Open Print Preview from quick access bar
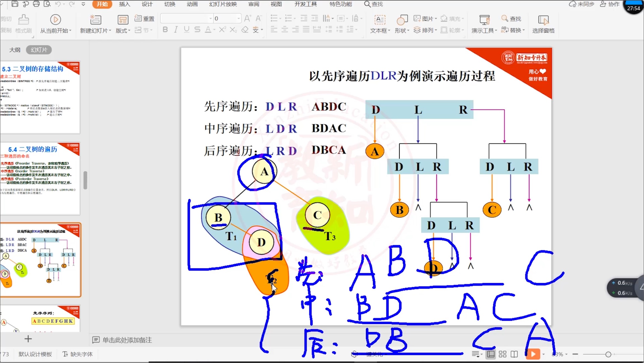The image size is (644, 363). point(47,4)
